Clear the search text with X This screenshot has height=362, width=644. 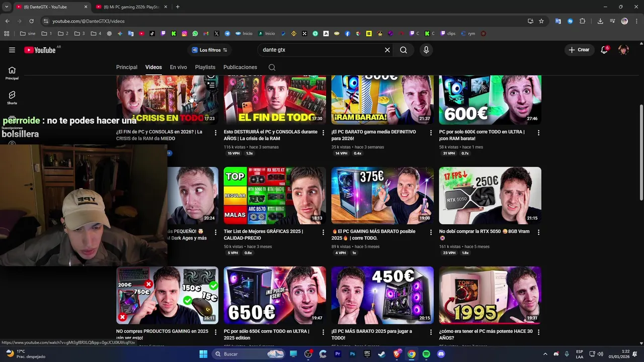(387, 50)
